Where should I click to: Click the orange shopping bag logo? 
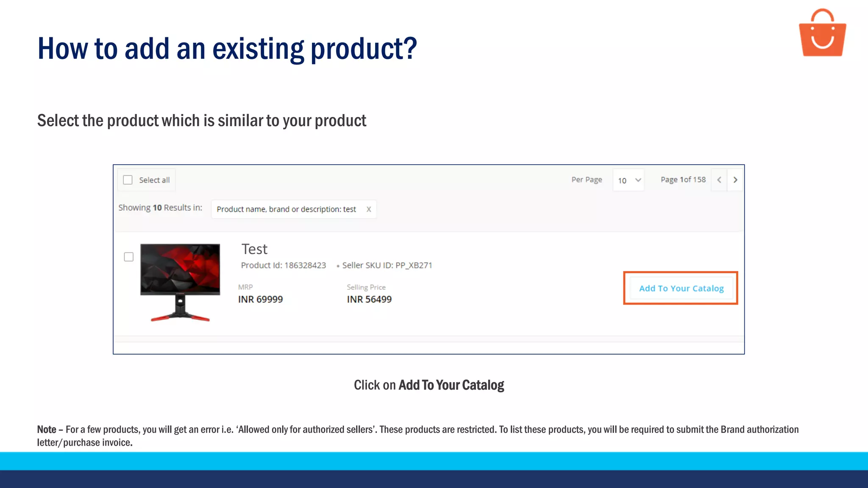point(822,33)
